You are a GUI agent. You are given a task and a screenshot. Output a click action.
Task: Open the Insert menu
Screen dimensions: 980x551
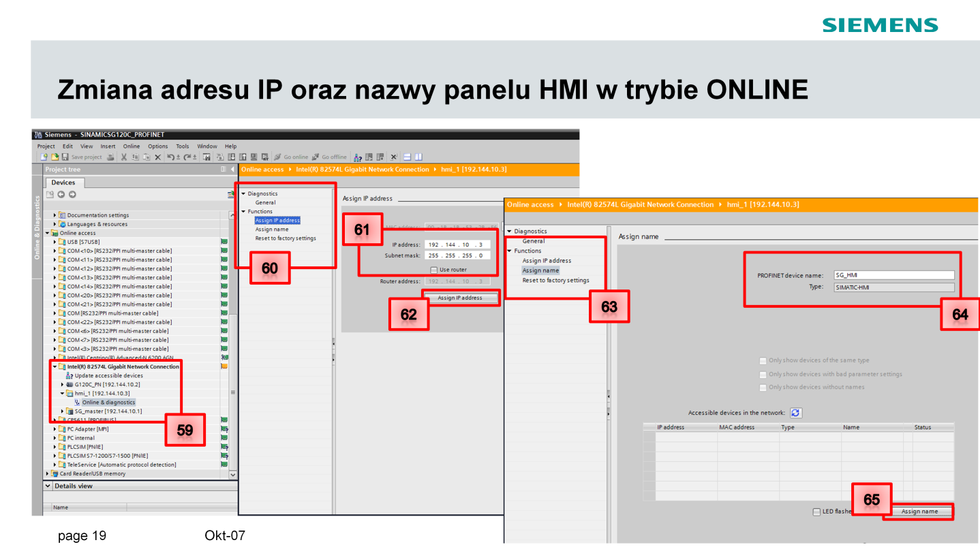click(x=108, y=146)
